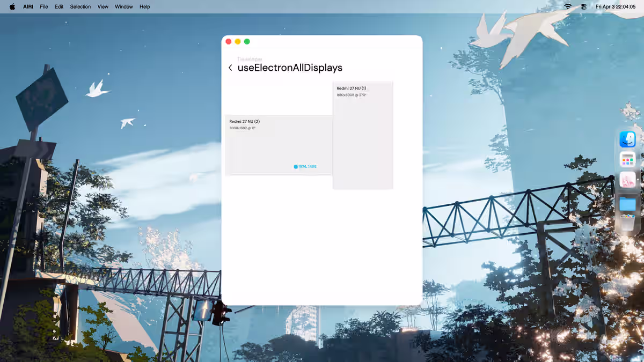Open the AIRI application menu
The height and width of the screenshot is (362, 644).
(28, 6)
